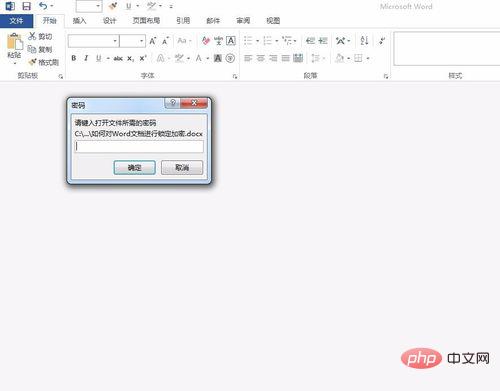The height and width of the screenshot is (391, 500).
Task: Toggle Strikethrough abc formatting
Action: click(118, 58)
